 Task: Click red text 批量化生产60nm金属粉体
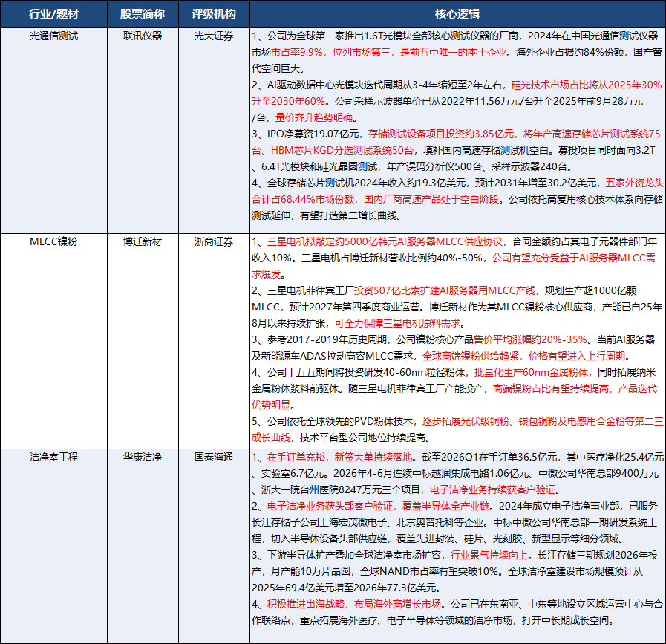click(531, 373)
